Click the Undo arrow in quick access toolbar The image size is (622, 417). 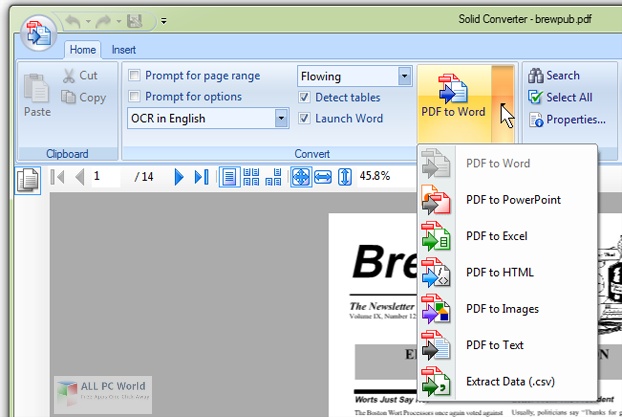tap(73, 21)
